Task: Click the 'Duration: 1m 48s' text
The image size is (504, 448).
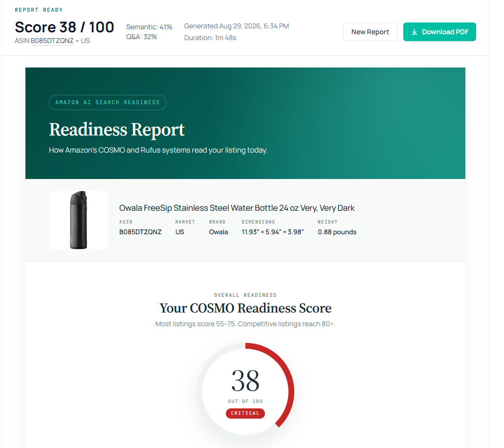Action: click(x=210, y=38)
